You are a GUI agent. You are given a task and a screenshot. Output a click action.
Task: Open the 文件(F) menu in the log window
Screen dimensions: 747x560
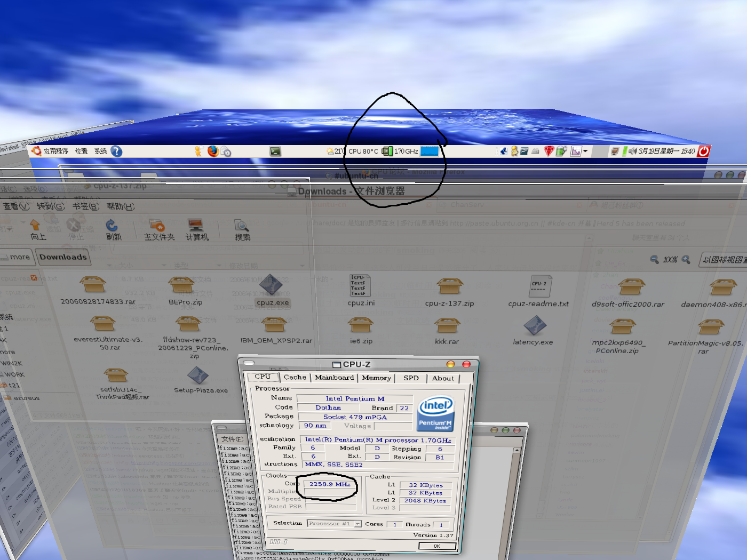[x=232, y=439]
